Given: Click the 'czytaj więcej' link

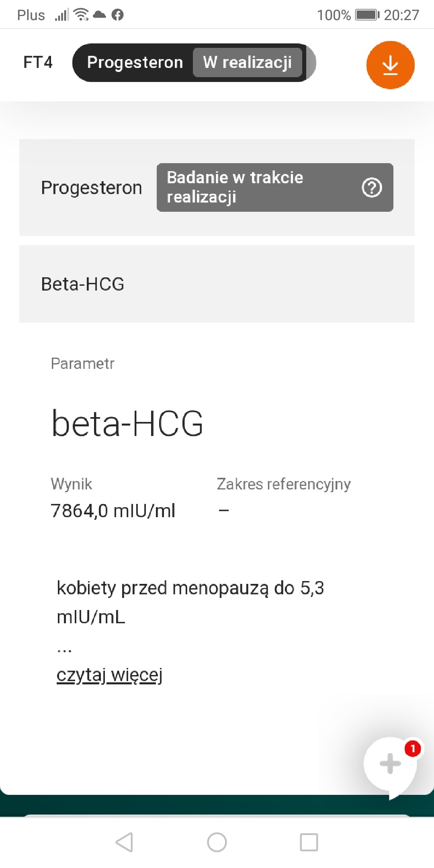Looking at the screenshot, I should pyautogui.click(x=109, y=675).
